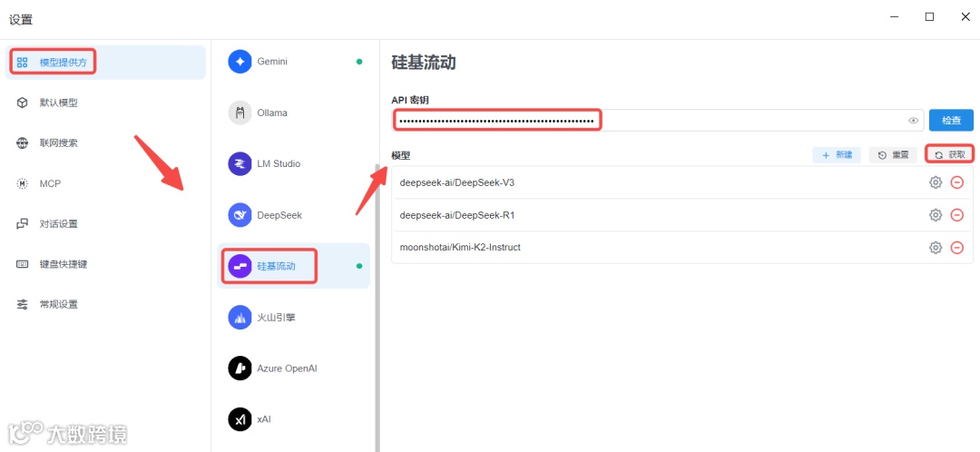Click the 默认模型 cube icon
The image size is (980, 452).
pyautogui.click(x=23, y=103)
